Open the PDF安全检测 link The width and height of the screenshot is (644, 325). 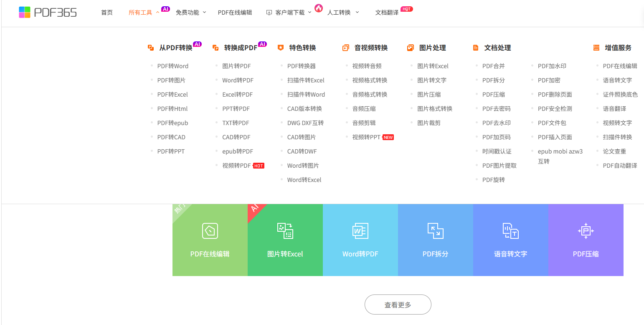click(555, 109)
